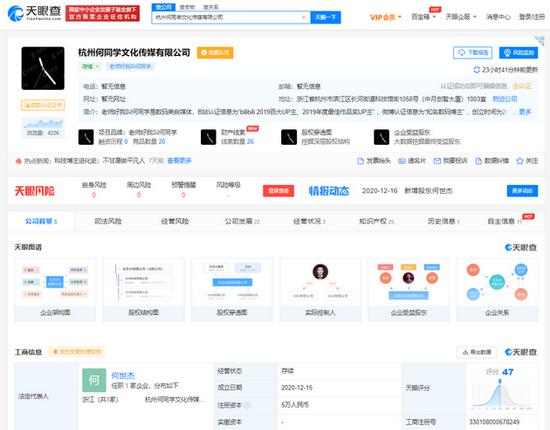Image resolution: width=550 pixels, height=430 pixels.
Task: Click the 财产线索 property clues icon
Action: [208, 137]
